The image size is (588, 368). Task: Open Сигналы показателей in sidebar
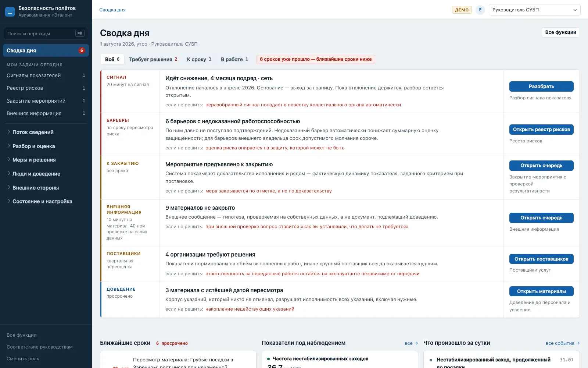click(46, 75)
